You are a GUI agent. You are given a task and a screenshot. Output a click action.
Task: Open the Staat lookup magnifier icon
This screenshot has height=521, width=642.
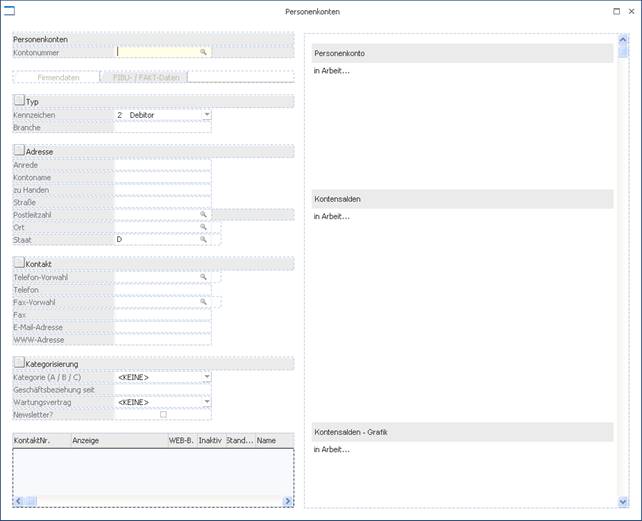[x=203, y=240]
